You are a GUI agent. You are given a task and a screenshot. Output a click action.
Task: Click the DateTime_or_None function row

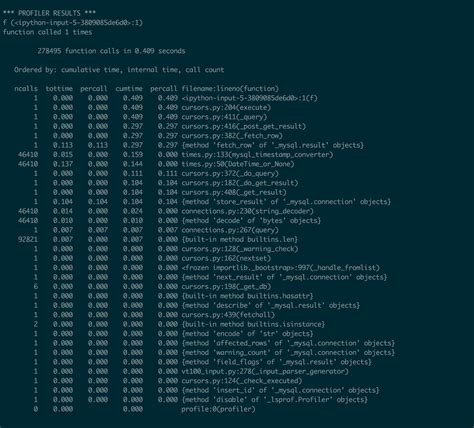click(x=156, y=164)
